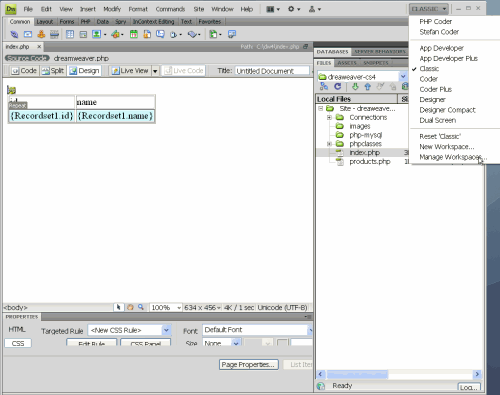This screenshot has height=395, width=500.
Task: Click the green Get Files arrow
Action: [x=355, y=87]
